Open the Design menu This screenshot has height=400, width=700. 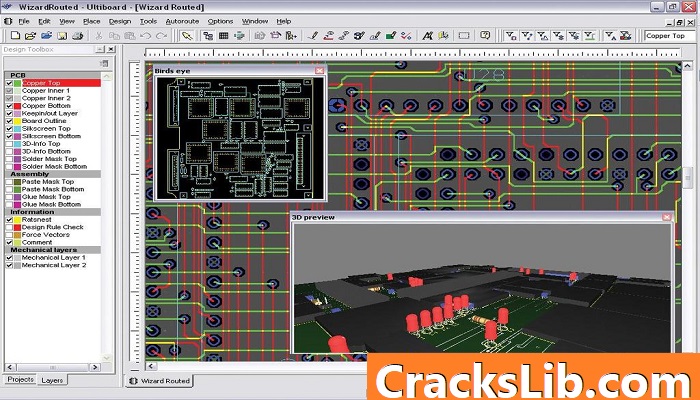(x=120, y=21)
